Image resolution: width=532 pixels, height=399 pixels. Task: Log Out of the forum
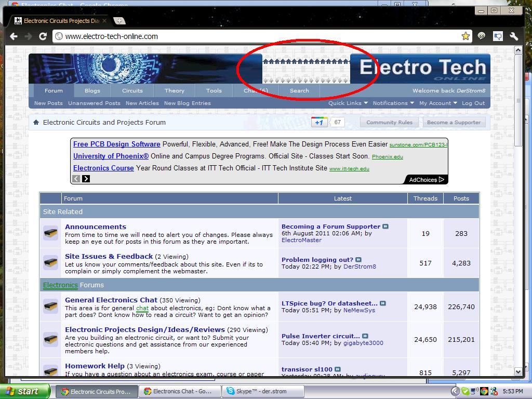[473, 103]
